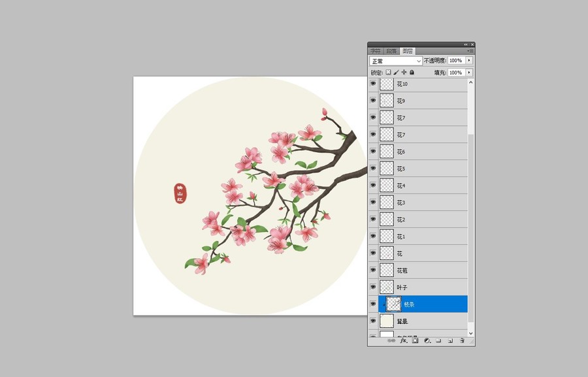This screenshot has width=588, height=377.
Task: Select the 图层 tab
Action: point(408,51)
